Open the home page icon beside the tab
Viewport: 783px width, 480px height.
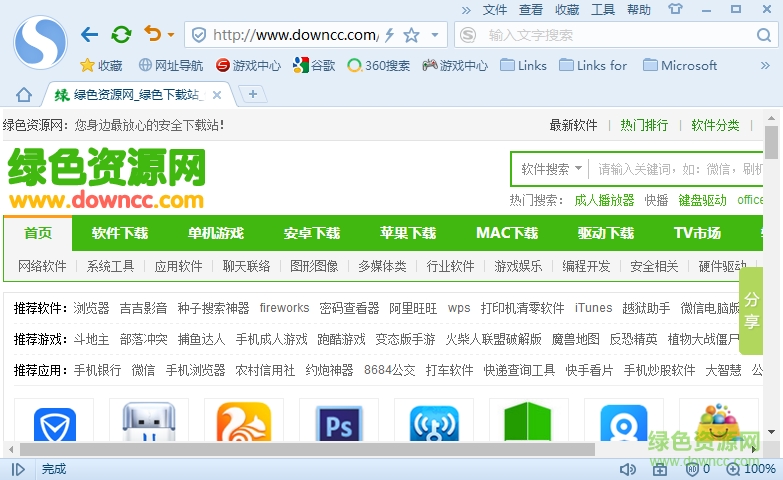[x=24, y=95]
